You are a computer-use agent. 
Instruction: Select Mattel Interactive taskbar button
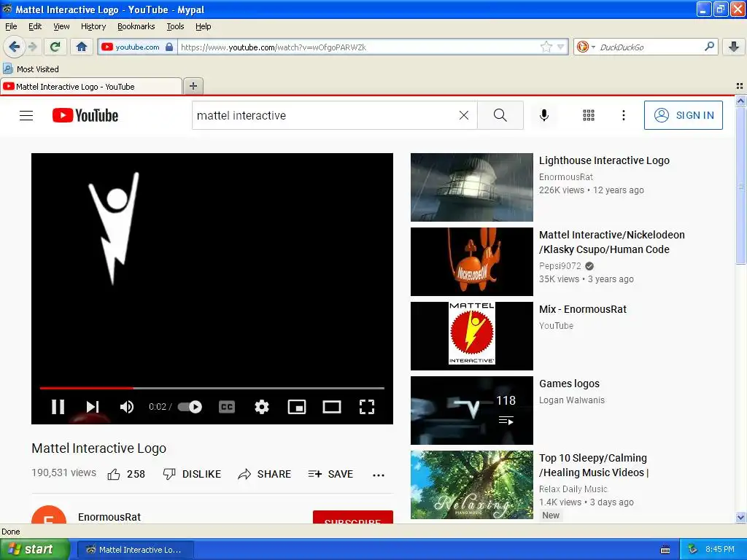[x=135, y=550]
